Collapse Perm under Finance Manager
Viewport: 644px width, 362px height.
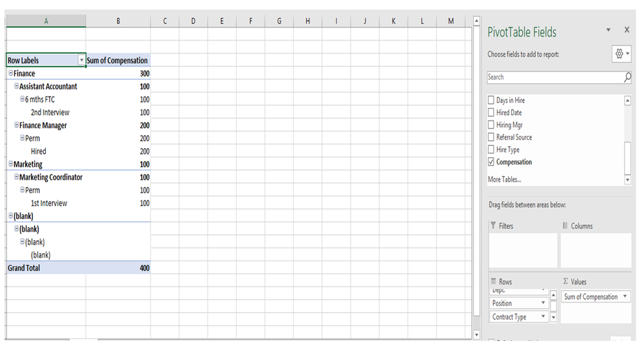click(x=22, y=138)
